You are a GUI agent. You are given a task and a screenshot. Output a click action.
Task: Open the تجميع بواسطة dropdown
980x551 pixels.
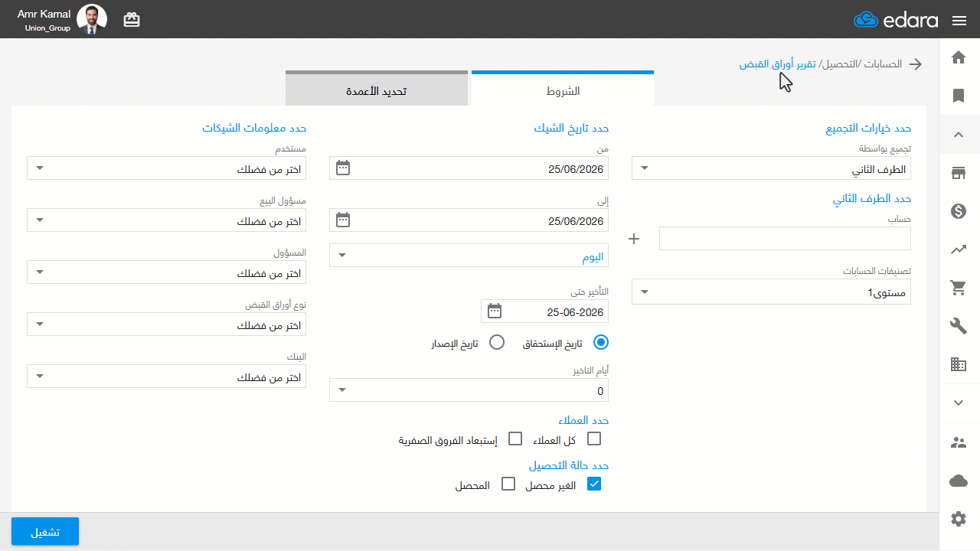click(x=771, y=168)
